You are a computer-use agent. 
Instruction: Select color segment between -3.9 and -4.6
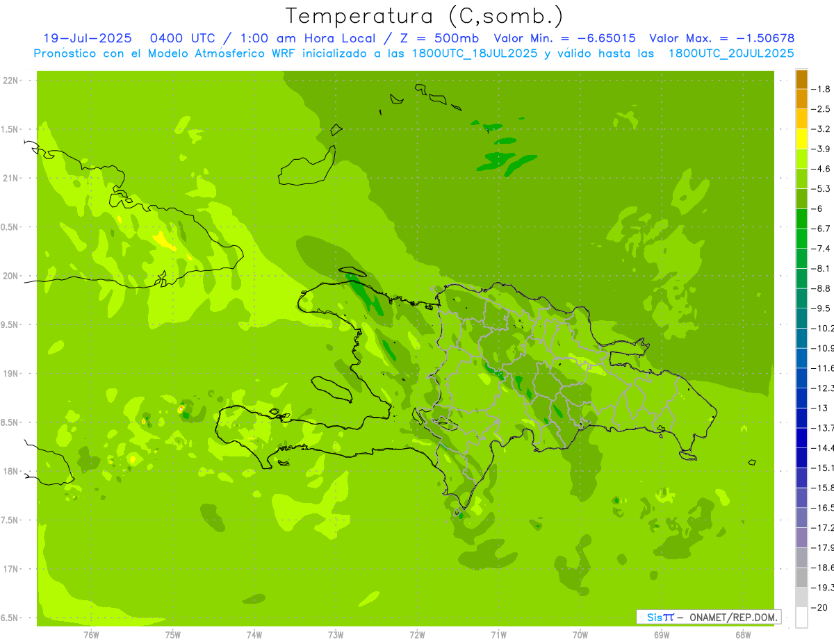[x=801, y=158]
